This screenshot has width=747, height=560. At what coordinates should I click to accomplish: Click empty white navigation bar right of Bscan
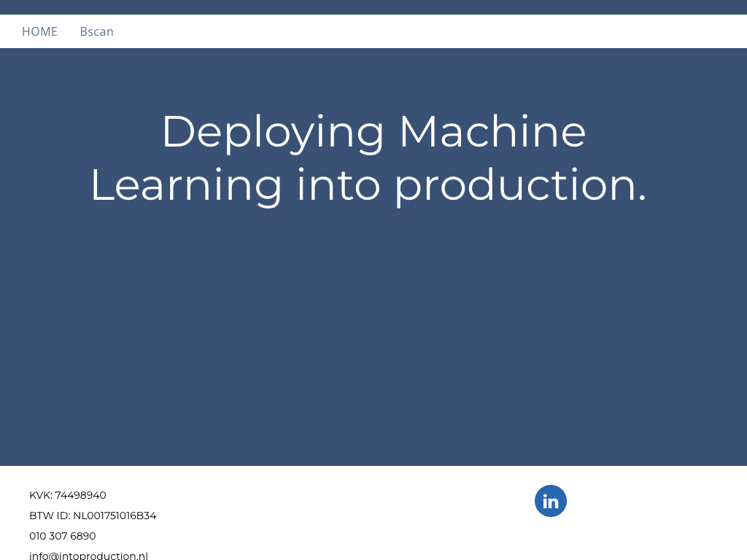(438, 31)
